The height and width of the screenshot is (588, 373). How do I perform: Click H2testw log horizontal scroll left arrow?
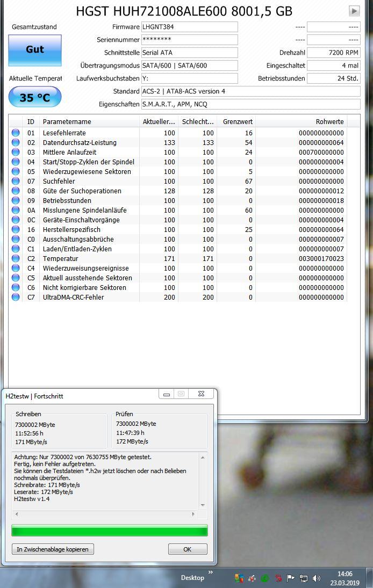(x=17, y=514)
